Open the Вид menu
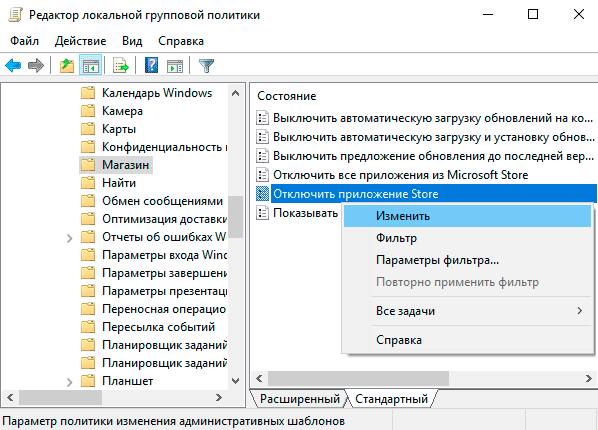The height and width of the screenshot is (430, 598). tap(132, 41)
